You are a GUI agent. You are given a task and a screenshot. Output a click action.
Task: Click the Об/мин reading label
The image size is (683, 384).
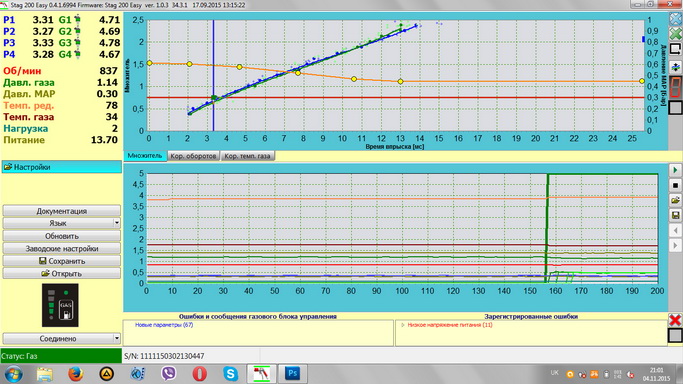coord(22,71)
